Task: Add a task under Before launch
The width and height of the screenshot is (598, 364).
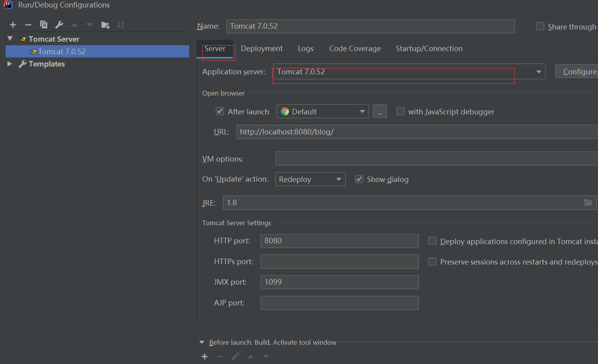Action: (x=204, y=356)
